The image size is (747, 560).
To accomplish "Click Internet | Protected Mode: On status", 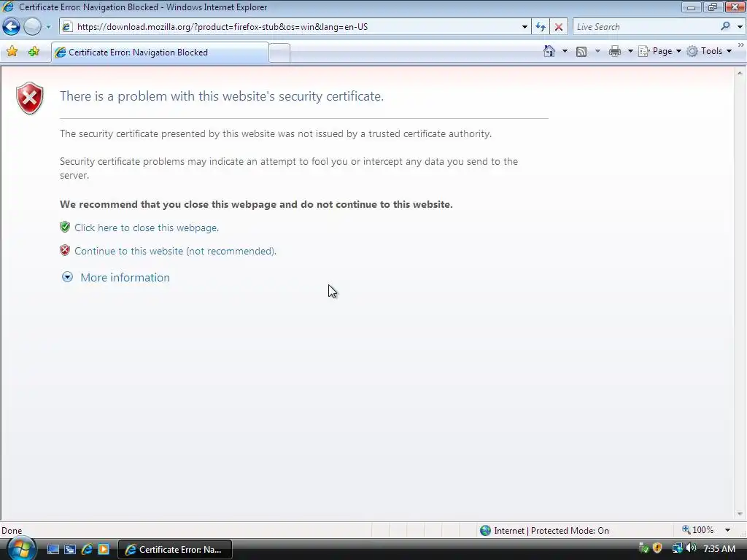I will (x=551, y=531).
